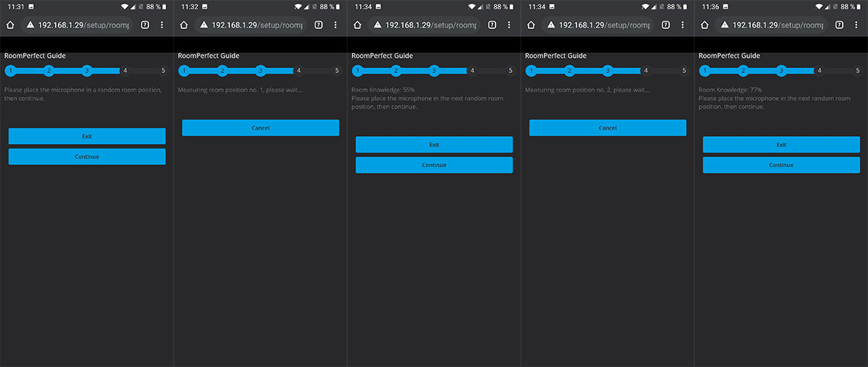
Task: Select step 4 in the 11:36 progress bar
Action: [x=820, y=71]
